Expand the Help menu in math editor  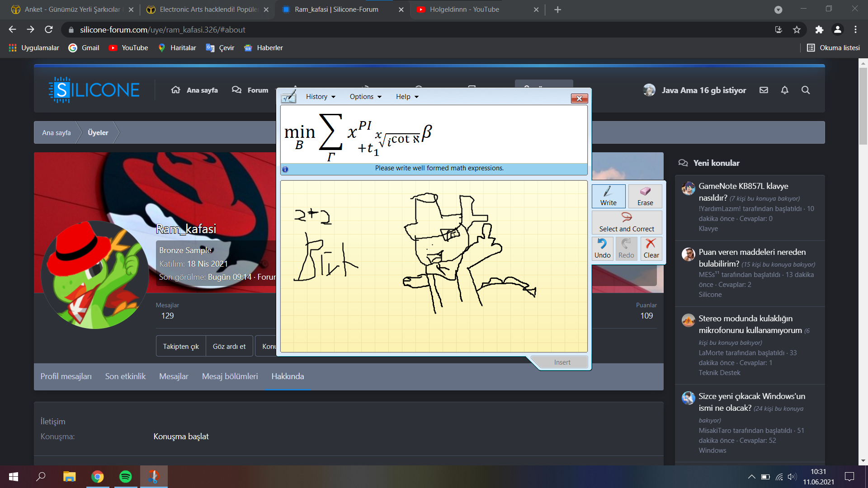tap(404, 96)
